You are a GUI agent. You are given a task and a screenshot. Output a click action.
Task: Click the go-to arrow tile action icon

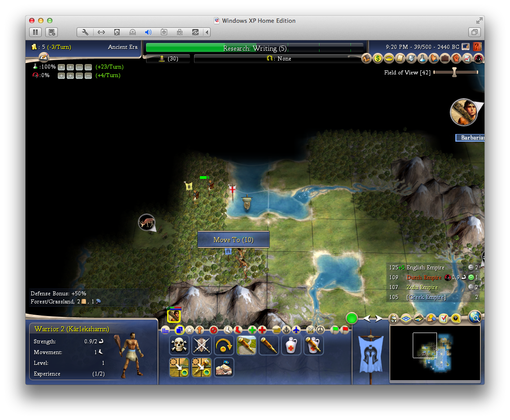point(179,367)
